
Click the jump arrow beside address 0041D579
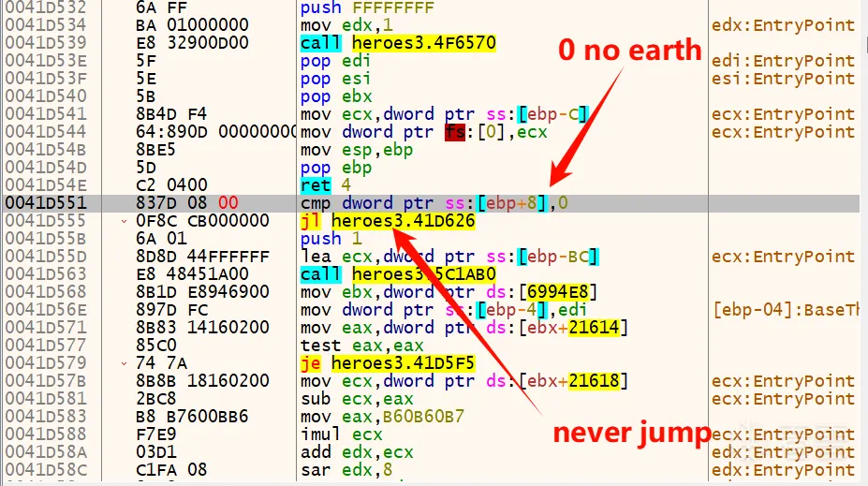pos(125,363)
